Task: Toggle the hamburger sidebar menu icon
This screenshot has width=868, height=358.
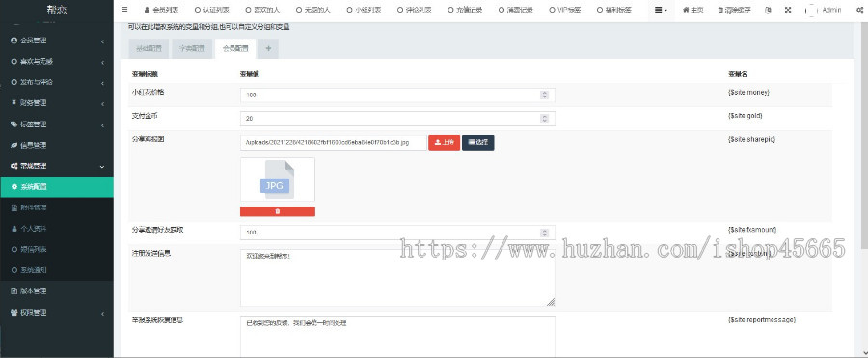Action: pos(124,10)
